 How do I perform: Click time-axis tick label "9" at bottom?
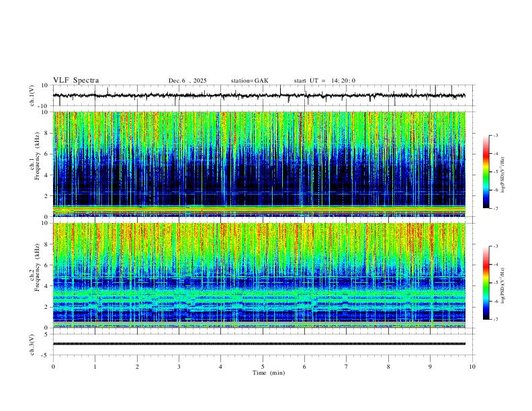[x=430, y=367]
